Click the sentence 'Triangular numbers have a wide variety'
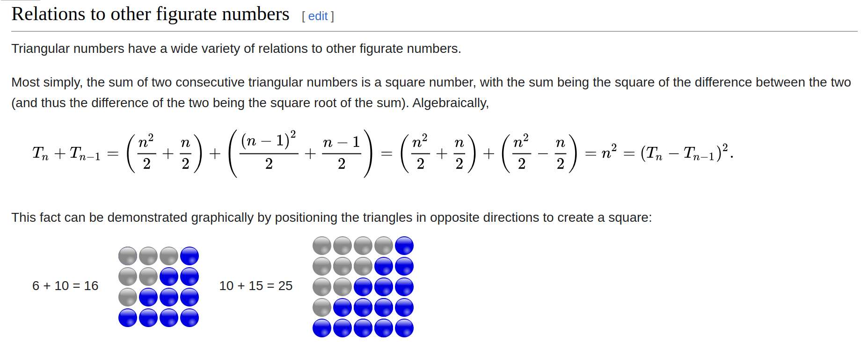Screen dimensions: 868x342 coord(236,49)
